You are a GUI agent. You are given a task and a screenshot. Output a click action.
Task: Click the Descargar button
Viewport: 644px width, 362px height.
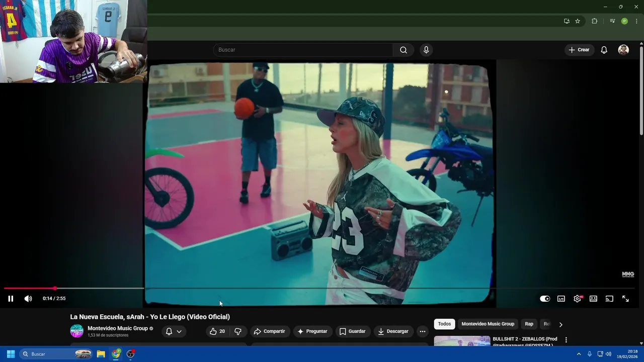tap(393, 331)
